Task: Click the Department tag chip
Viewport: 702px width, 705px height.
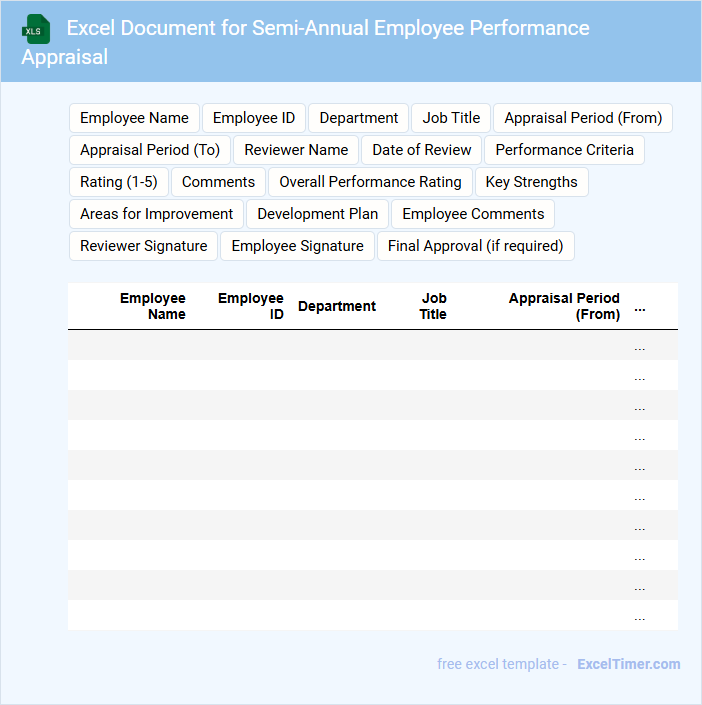Action: 358,118
